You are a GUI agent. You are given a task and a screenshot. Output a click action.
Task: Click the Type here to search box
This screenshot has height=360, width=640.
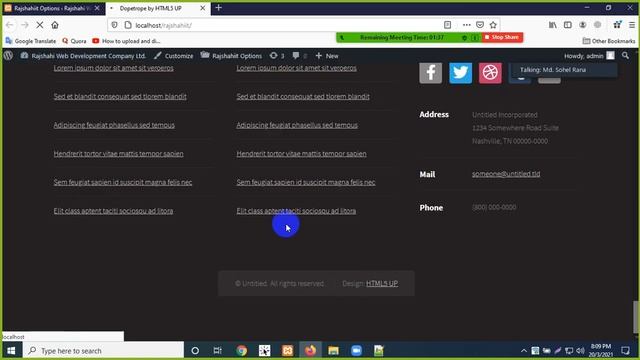pos(103,351)
